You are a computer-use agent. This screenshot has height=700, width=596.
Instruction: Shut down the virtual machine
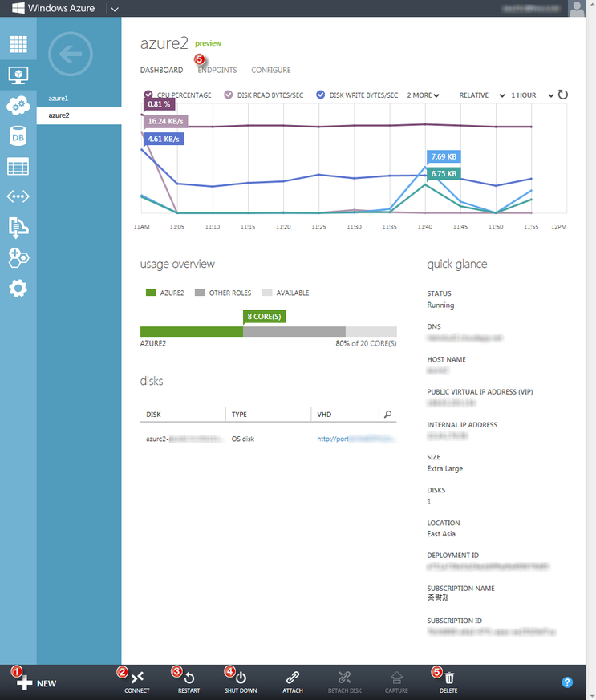coord(241,682)
